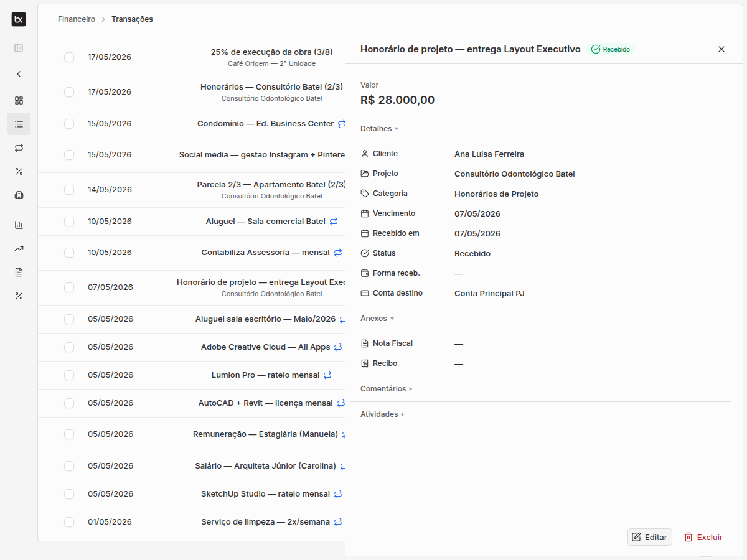747x560 pixels.
Task: Select checkbox for Social media — gestão Instagram
Action: tap(69, 155)
